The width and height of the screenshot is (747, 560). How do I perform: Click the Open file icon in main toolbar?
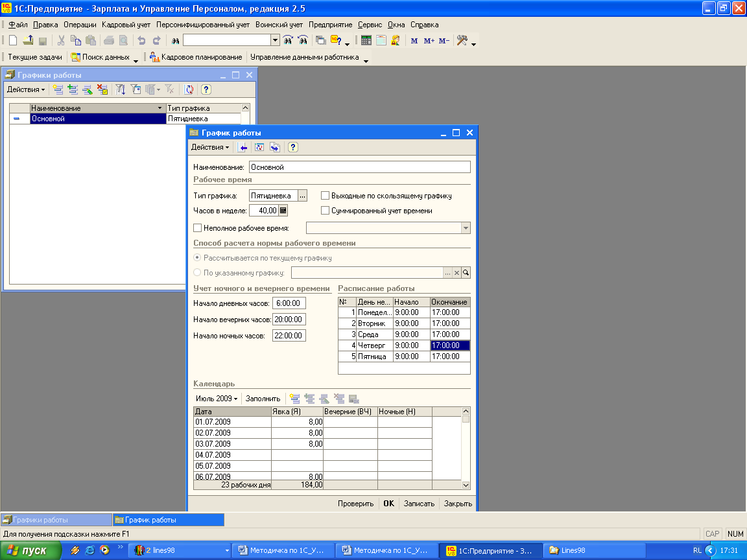tap(28, 40)
